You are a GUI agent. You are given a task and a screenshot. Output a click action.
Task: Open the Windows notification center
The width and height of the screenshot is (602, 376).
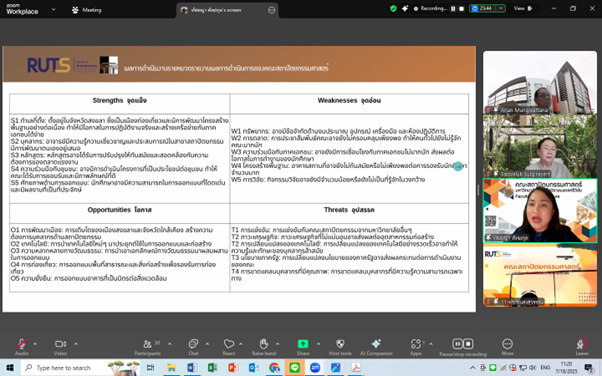[588, 368]
